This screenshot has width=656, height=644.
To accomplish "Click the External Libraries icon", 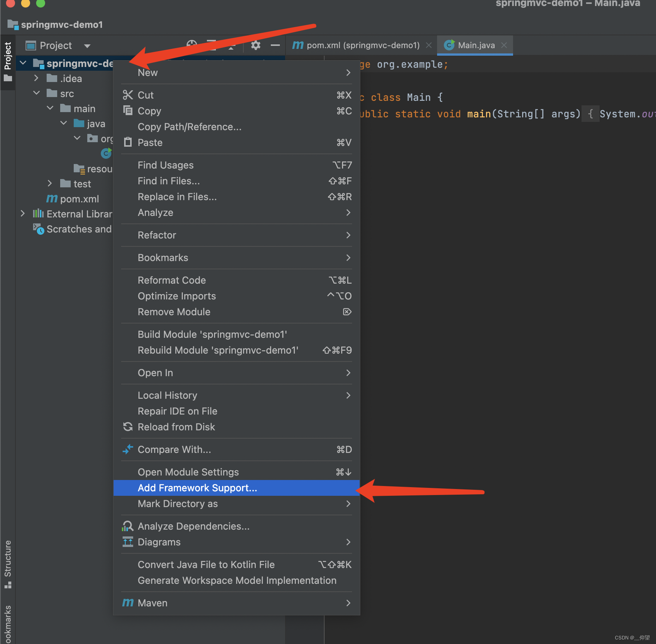I will tap(38, 214).
